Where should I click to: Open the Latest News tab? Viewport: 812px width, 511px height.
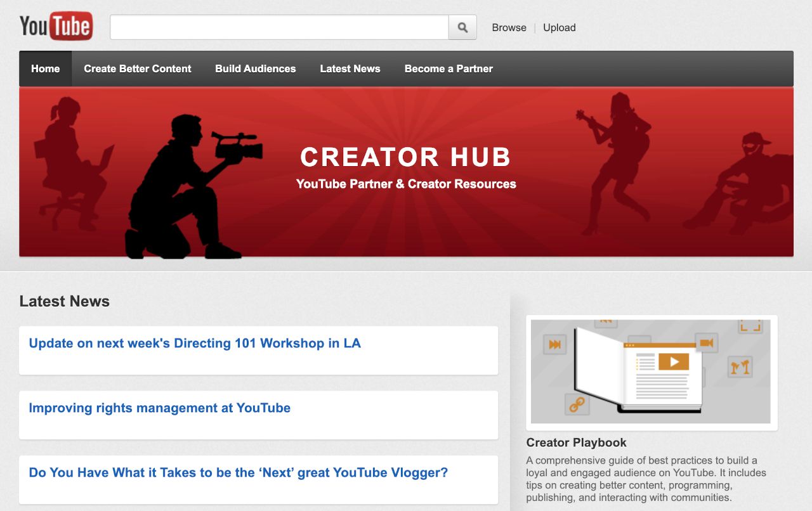tap(350, 68)
